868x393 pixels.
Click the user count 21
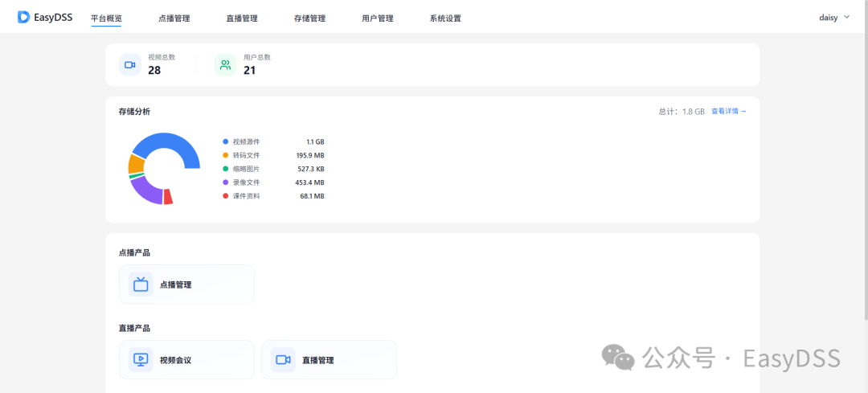pos(250,70)
